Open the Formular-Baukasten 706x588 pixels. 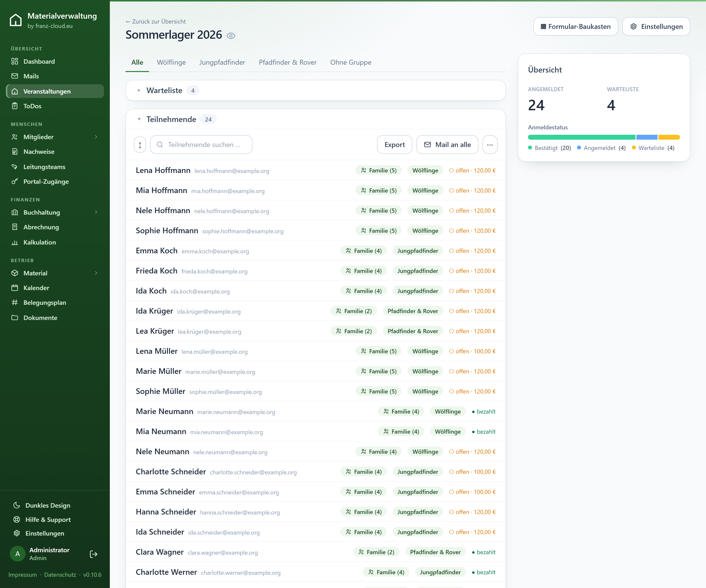coord(576,26)
